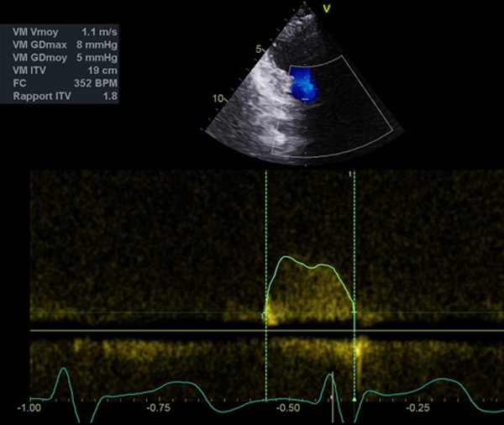
Task: Select the VM GDmax 8 mmHg row
Action: (65, 45)
